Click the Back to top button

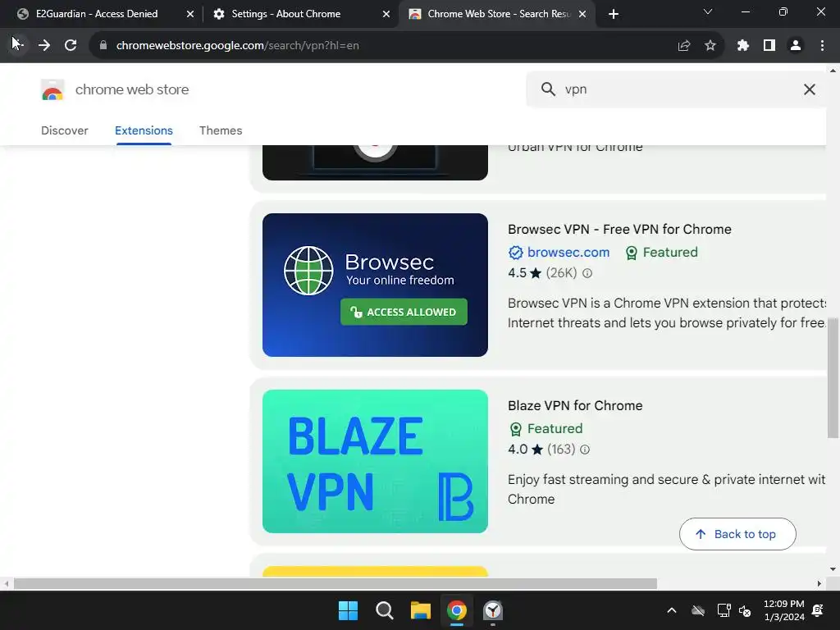(x=737, y=534)
